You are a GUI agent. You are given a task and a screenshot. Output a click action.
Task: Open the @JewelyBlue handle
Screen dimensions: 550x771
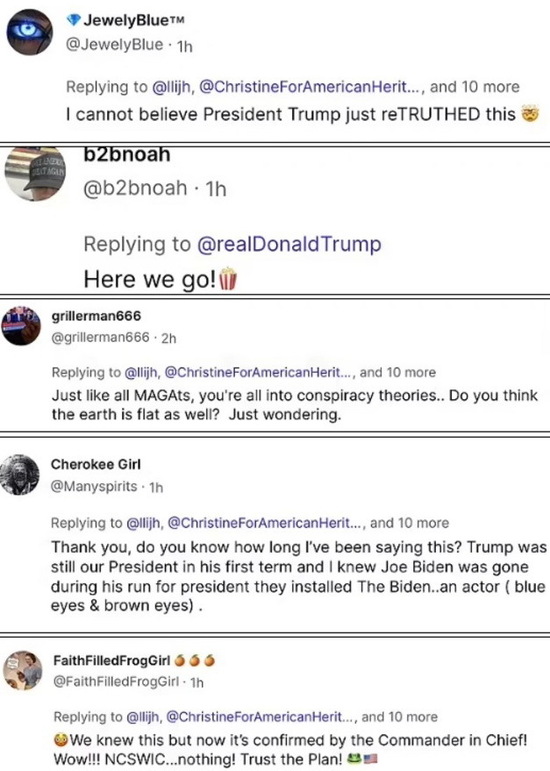click(115, 45)
